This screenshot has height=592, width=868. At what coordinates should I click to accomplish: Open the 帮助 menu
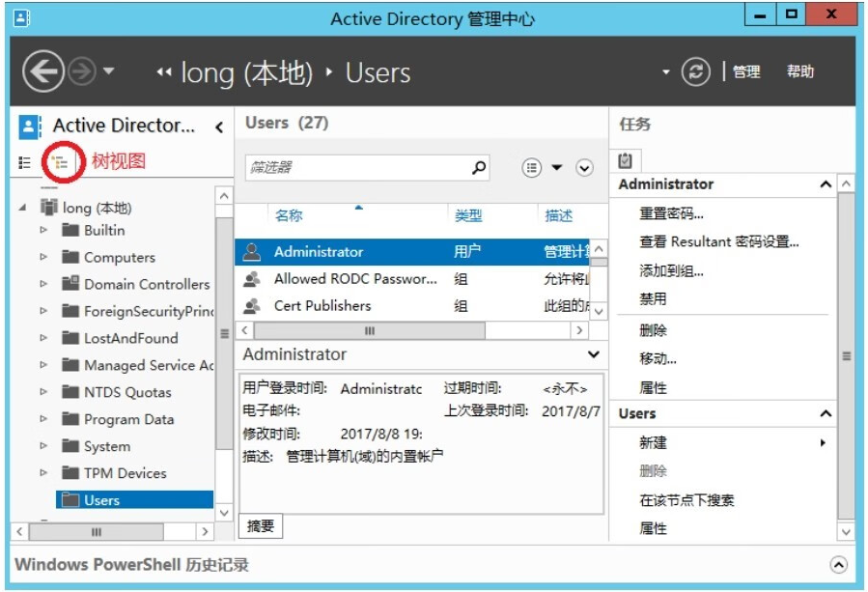(799, 71)
